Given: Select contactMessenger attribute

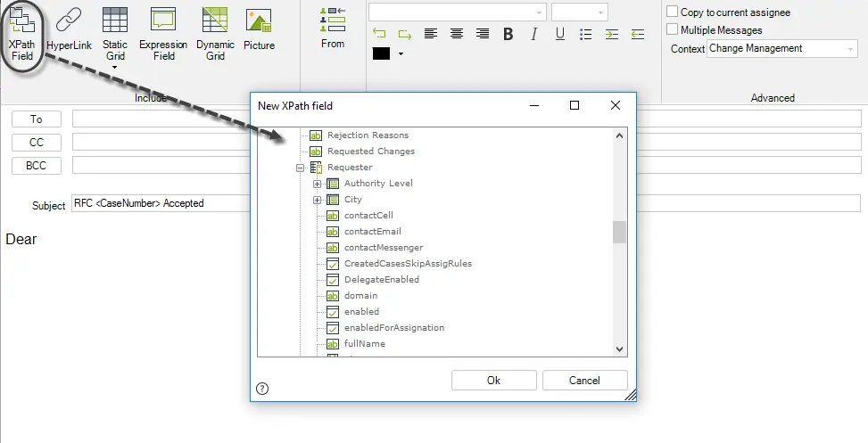Looking at the screenshot, I should [384, 247].
